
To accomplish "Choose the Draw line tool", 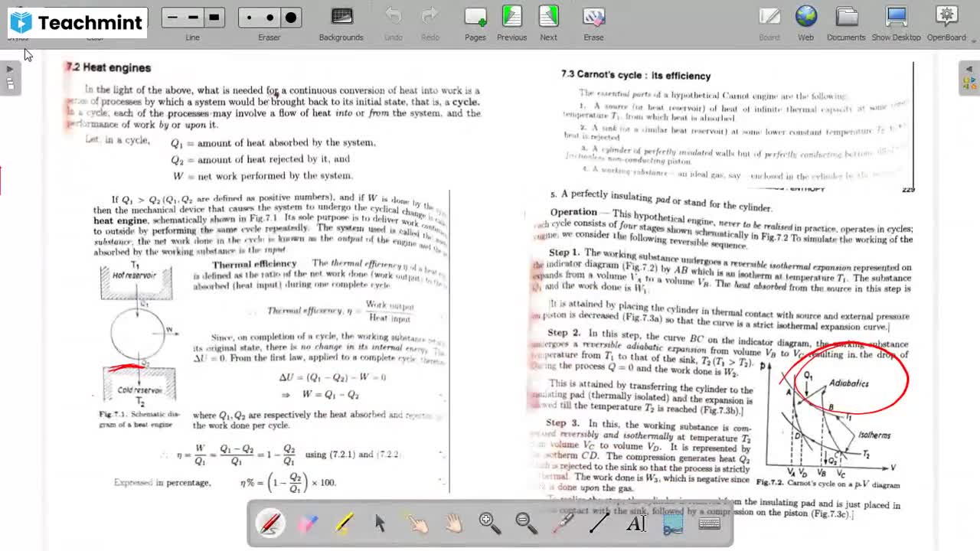I will 599,523.
